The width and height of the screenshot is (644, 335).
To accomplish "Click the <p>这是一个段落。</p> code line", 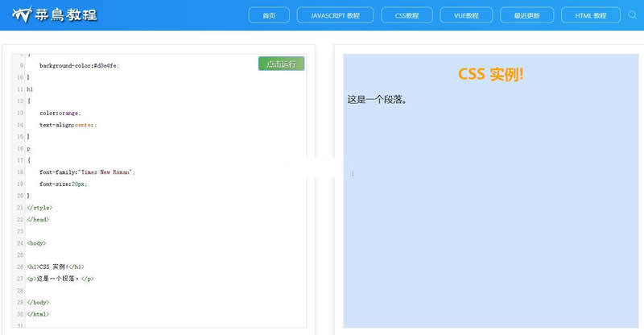I will pos(60,279).
